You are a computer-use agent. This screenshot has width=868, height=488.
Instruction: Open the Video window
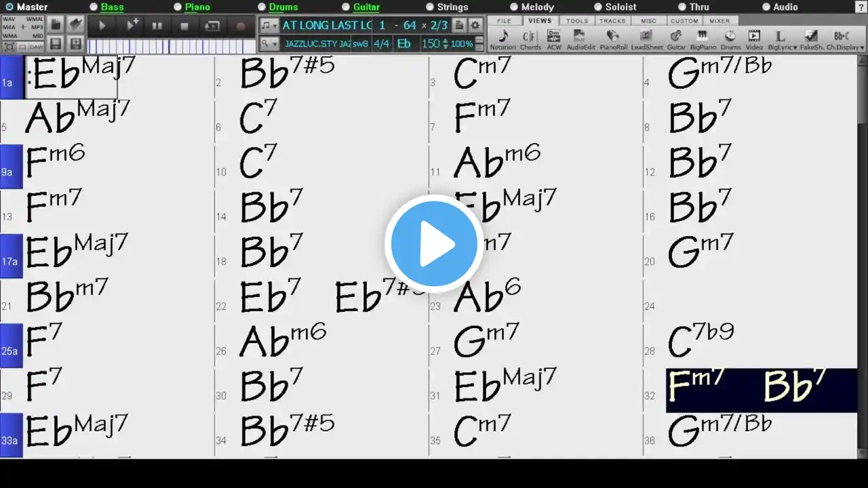pos(754,40)
